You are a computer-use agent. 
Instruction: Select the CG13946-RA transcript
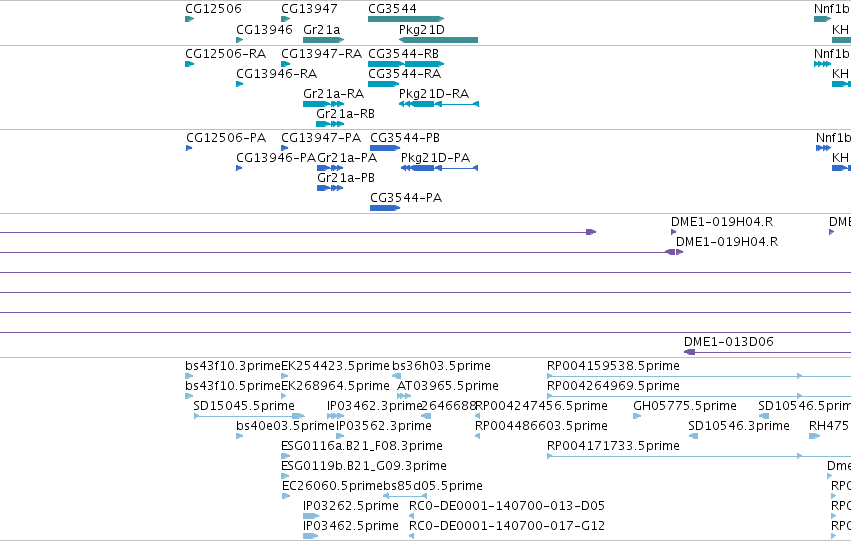point(239,84)
